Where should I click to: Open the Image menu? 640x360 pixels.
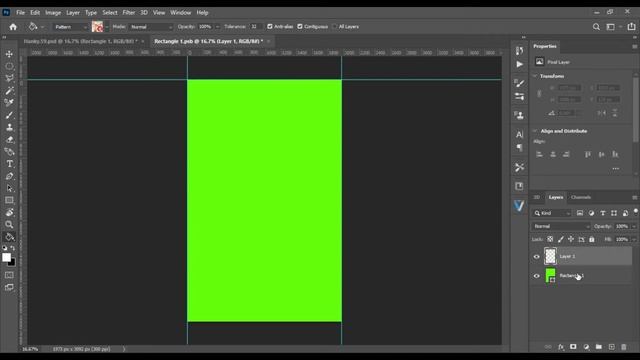53,13
